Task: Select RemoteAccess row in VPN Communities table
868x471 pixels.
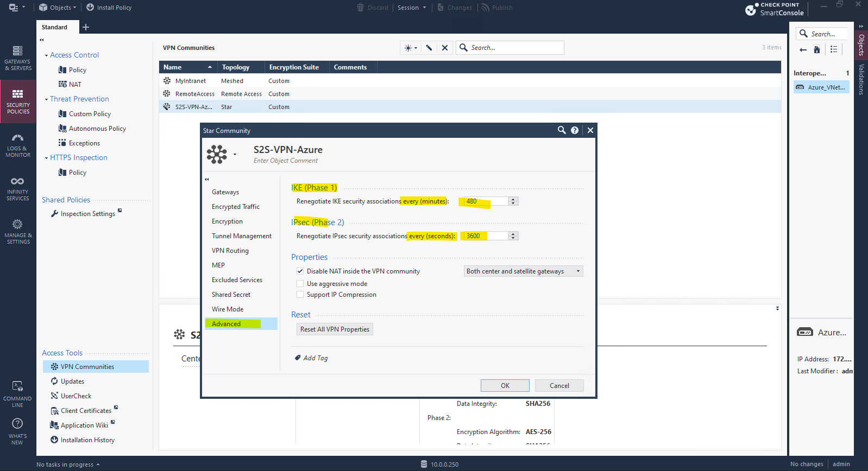Action: pyautogui.click(x=470, y=94)
